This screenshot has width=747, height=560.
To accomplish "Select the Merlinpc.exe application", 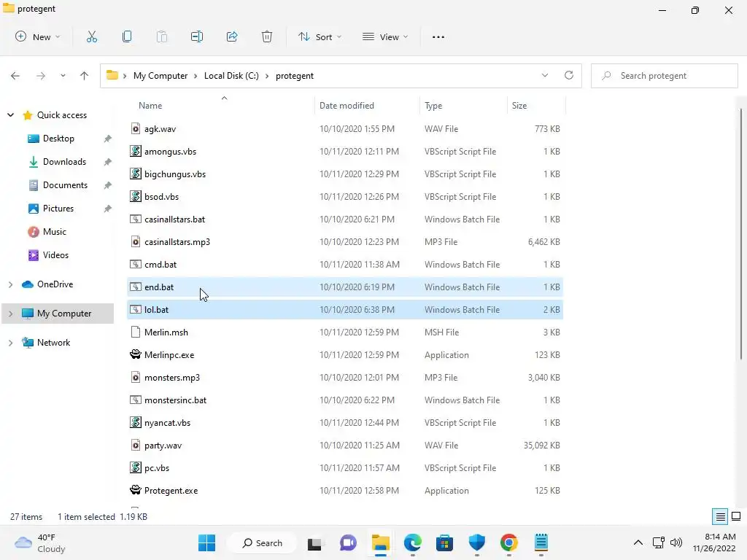I will tap(345, 355).
